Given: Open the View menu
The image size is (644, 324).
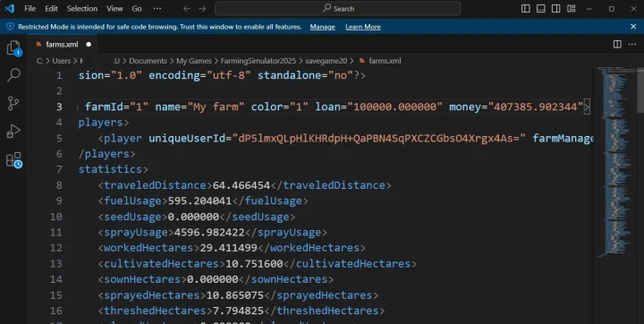Looking at the screenshot, I should (x=114, y=9).
